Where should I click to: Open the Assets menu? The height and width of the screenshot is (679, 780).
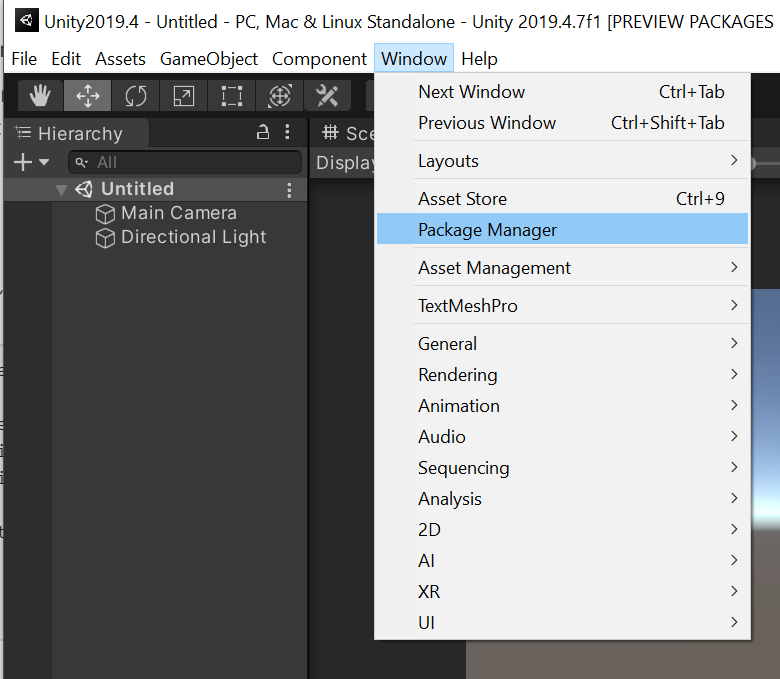pos(120,59)
